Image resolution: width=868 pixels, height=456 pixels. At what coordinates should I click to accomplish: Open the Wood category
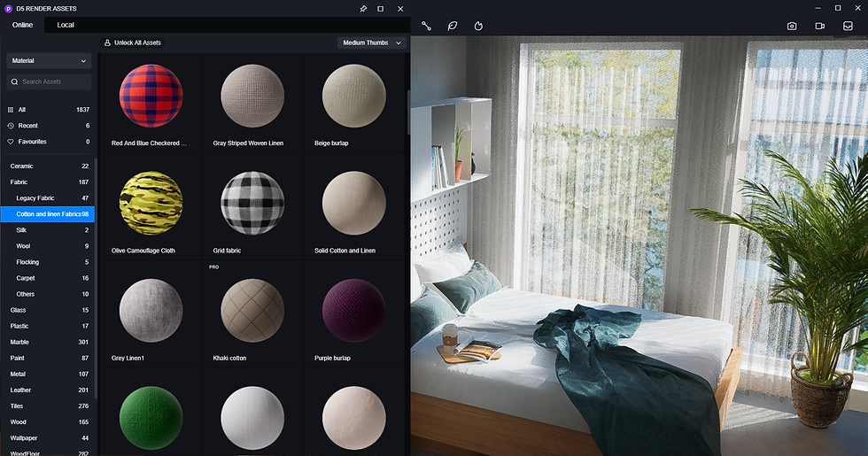pos(48,423)
